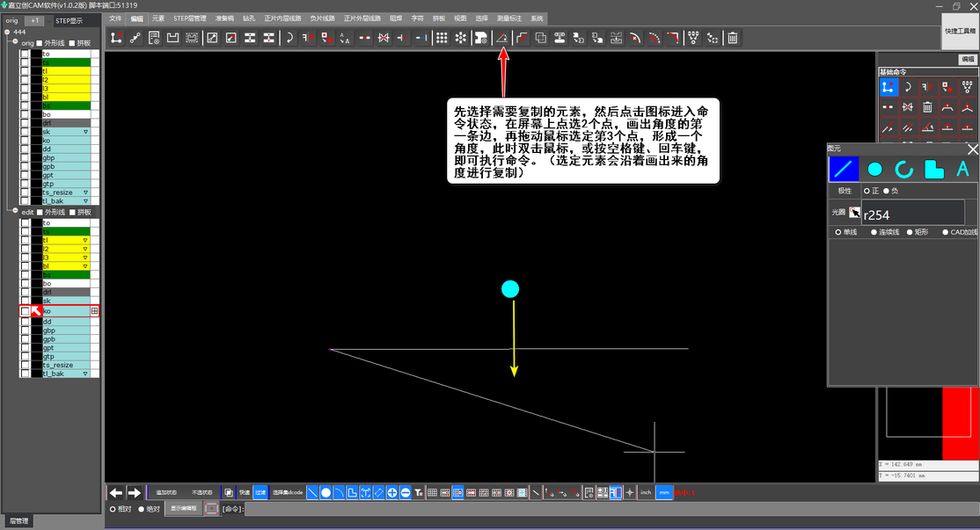Click the red step-line icon in top toolbar
This screenshot has height=530, width=980.
[x=522, y=38]
